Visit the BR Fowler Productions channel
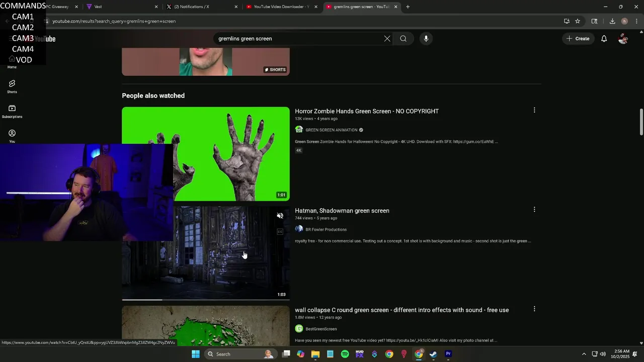644x362 pixels. click(326, 229)
